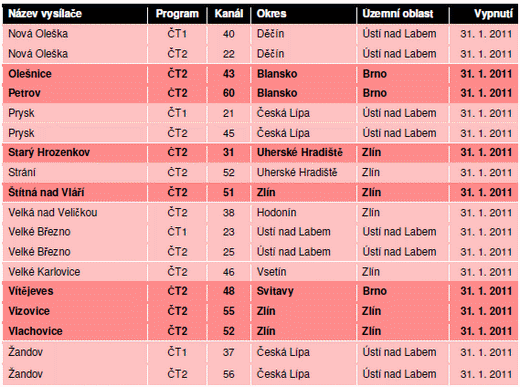Click the Vítějeves transmitter name
Screen dimensions: 520x387
click(31, 291)
